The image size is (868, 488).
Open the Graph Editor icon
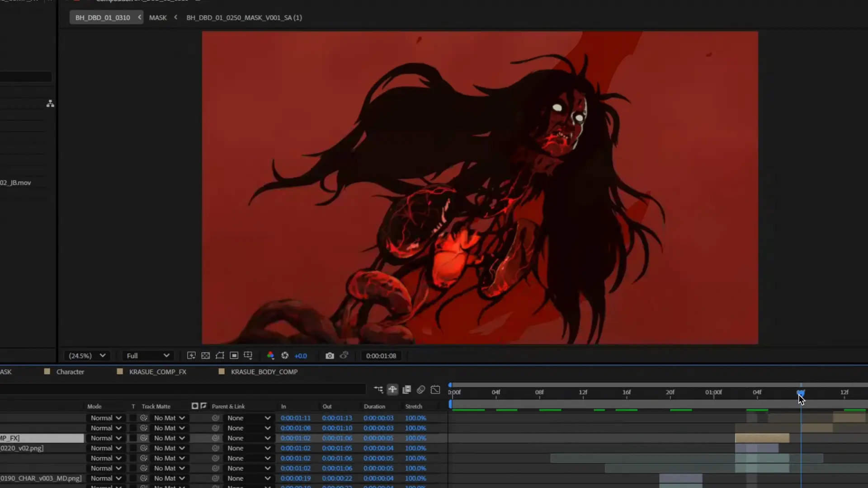[x=435, y=389]
